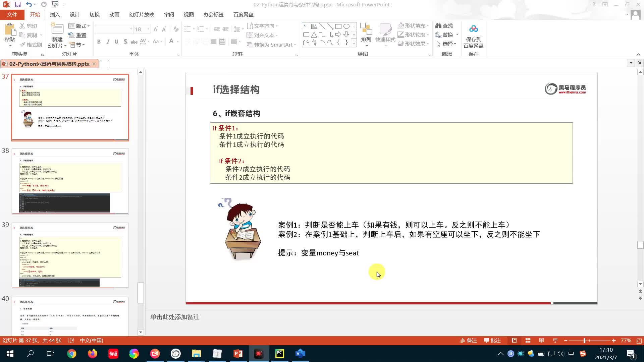Viewport: 644px width, 362px height.
Task: Click Convert to SmartArt button
Action: point(271,45)
